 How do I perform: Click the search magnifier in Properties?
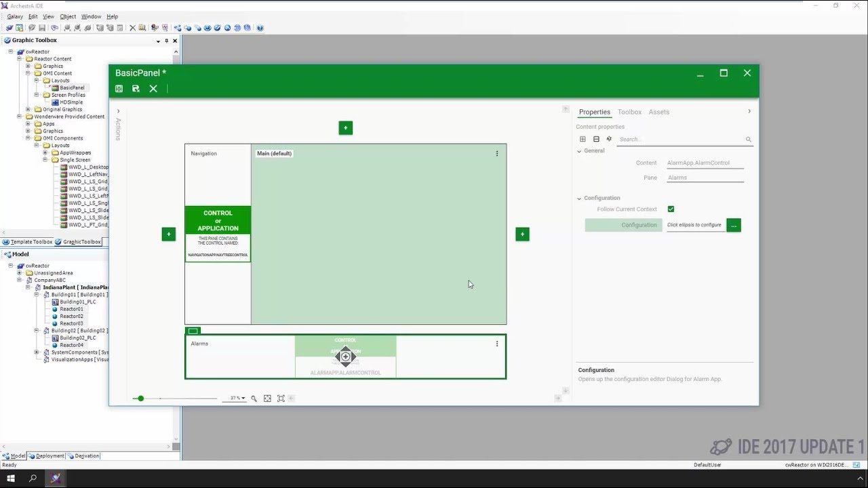click(749, 140)
